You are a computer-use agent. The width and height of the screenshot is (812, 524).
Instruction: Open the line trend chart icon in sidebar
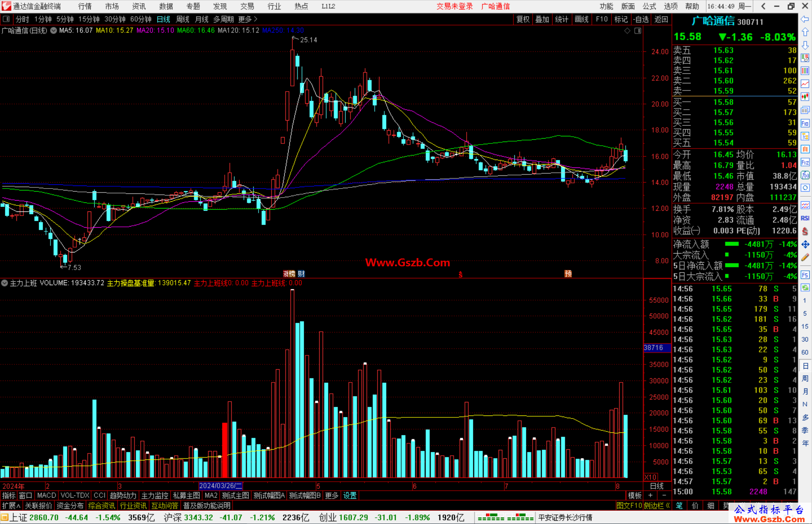point(805,84)
